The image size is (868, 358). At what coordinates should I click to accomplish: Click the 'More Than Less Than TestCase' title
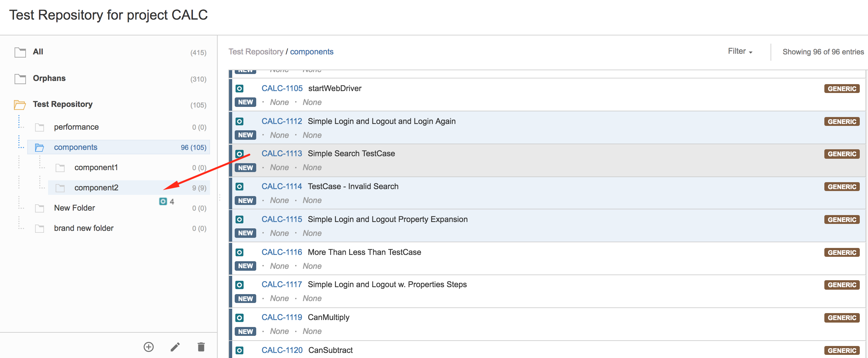364,252
